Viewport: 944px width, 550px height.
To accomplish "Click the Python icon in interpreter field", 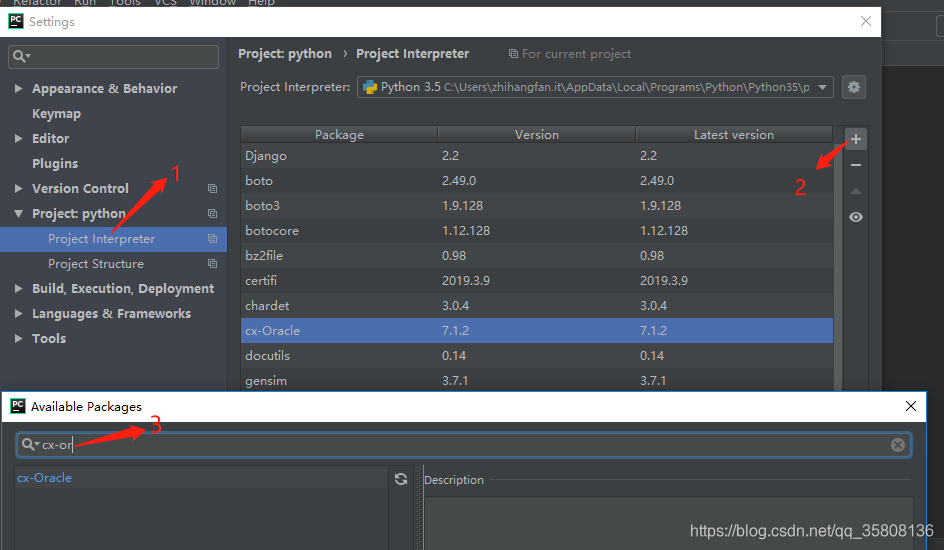I will pyautogui.click(x=370, y=87).
